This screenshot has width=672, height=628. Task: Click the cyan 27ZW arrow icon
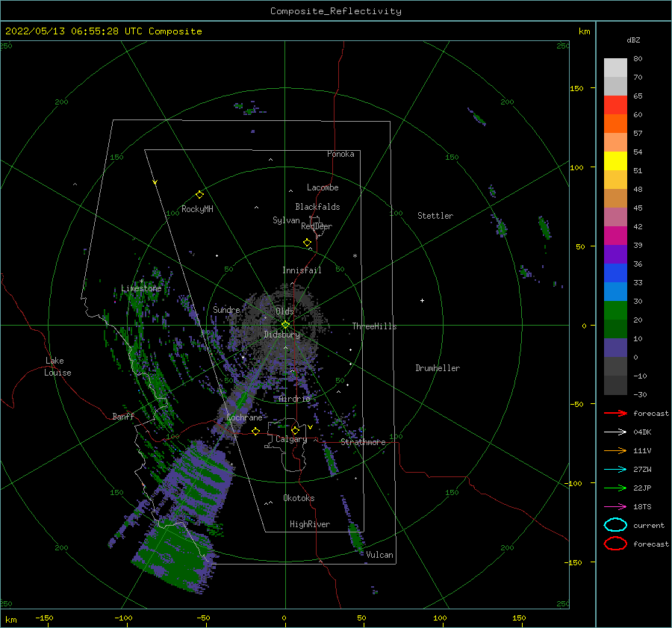615,470
